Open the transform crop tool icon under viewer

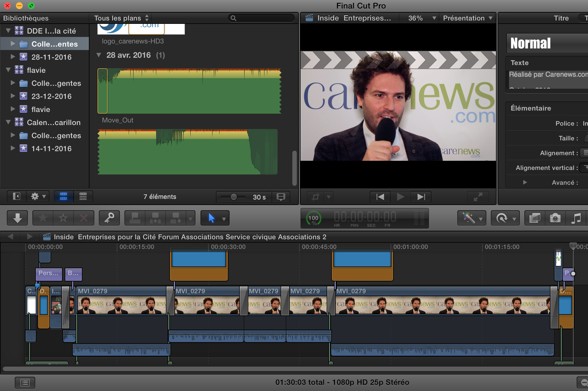pyautogui.click(x=316, y=197)
